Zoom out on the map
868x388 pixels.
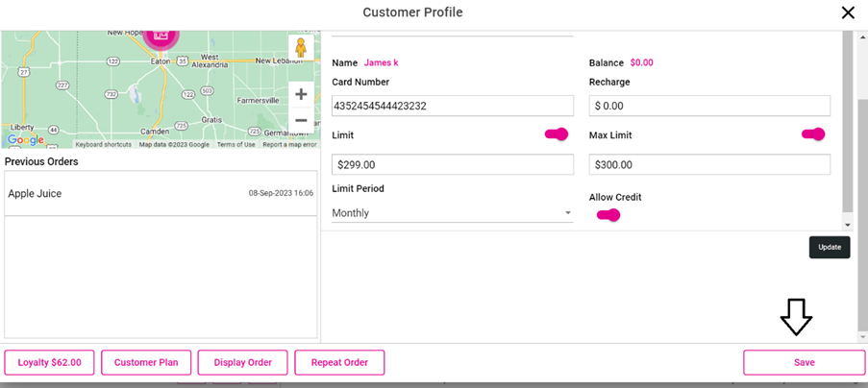coord(301,121)
